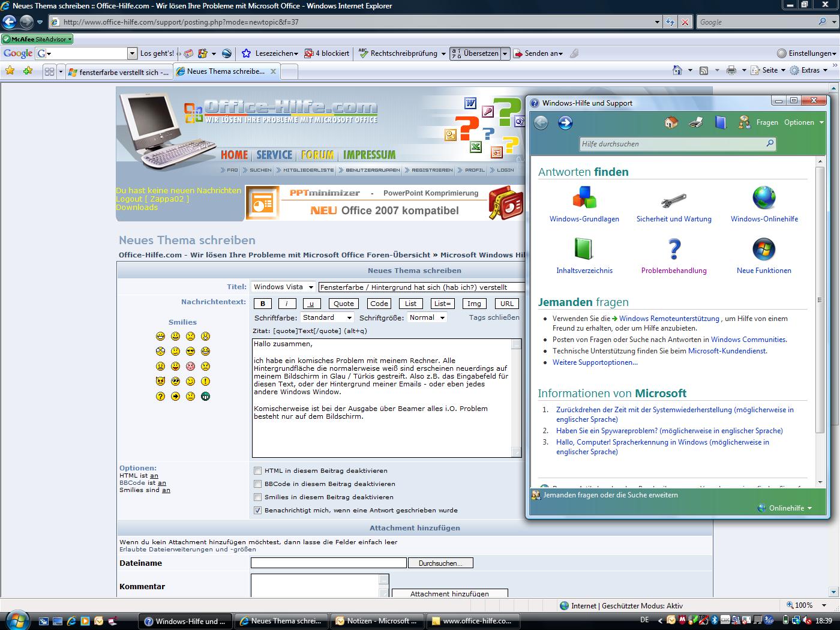The width and height of the screenshot is (840, 630).
Task: Open Help home page icon
Action: (671, 122)
